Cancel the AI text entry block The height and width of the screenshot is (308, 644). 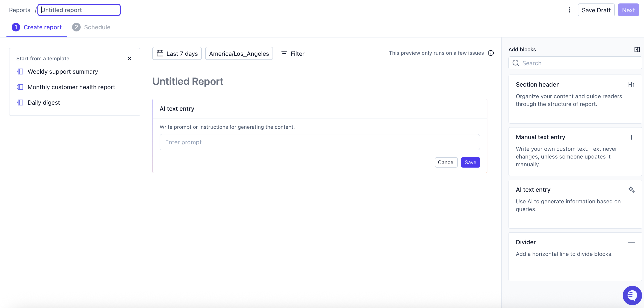[x=446, y=162]
